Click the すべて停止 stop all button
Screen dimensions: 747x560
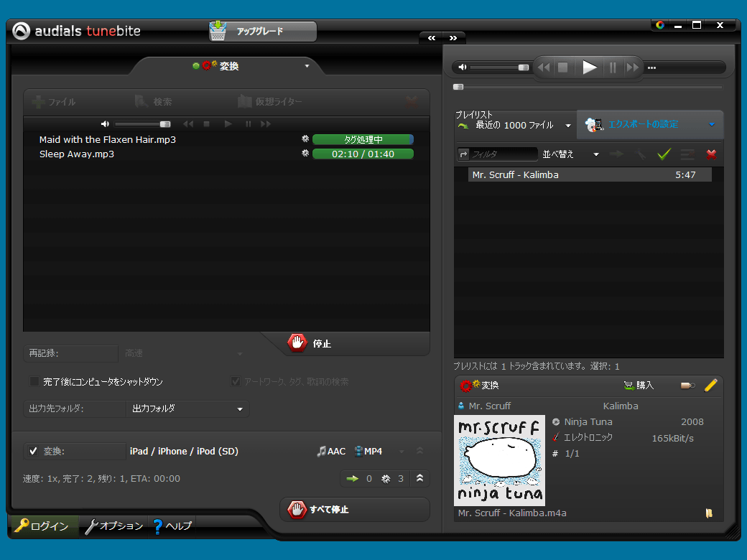pos(355,510)
